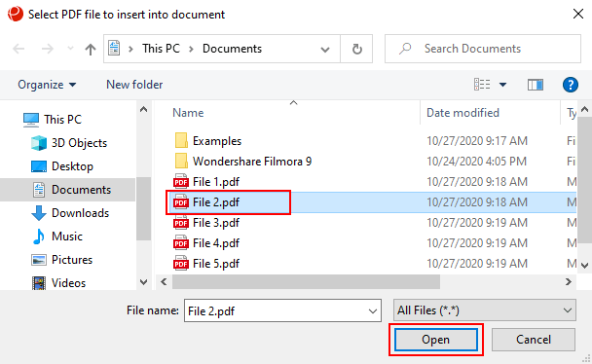592x364 pixels.
Task: Go up one folder level
Action: coord(91,49)
